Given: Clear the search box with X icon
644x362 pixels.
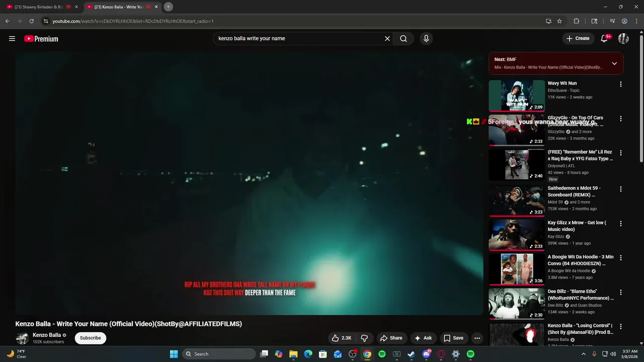Looking at the screenshot, I should point(387,39).
